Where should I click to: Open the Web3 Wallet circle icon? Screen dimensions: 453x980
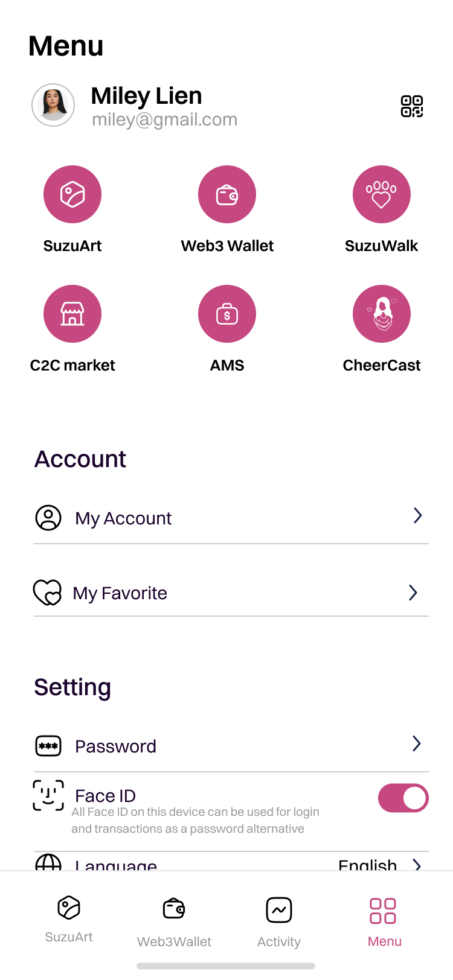click(227, 194)
